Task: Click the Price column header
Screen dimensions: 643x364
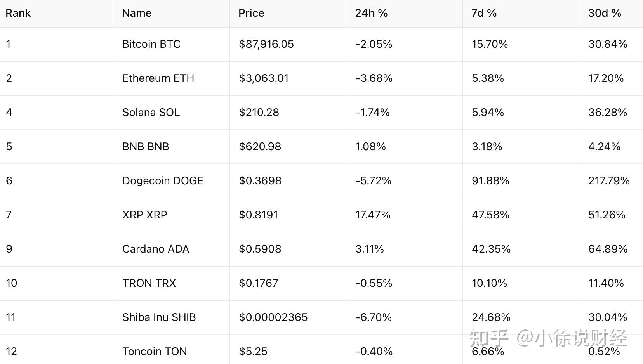Action: (x=251, y=13)
